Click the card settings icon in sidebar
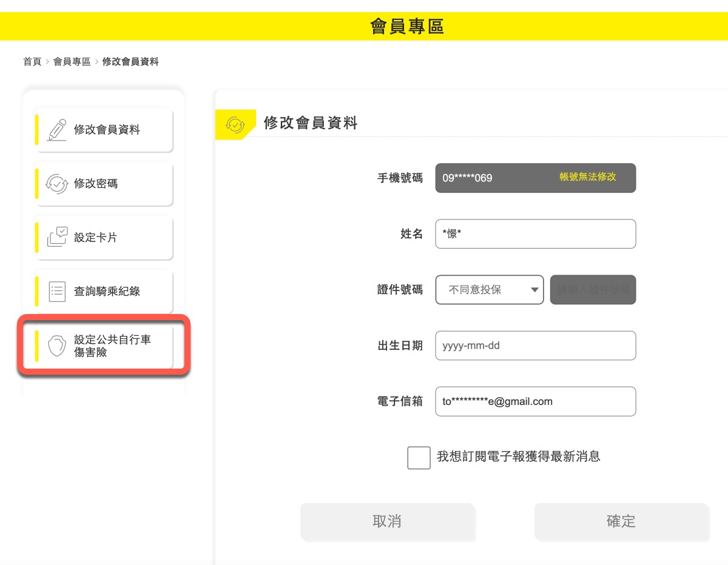This screenshot has height=565, width=728. pos(57,237)
